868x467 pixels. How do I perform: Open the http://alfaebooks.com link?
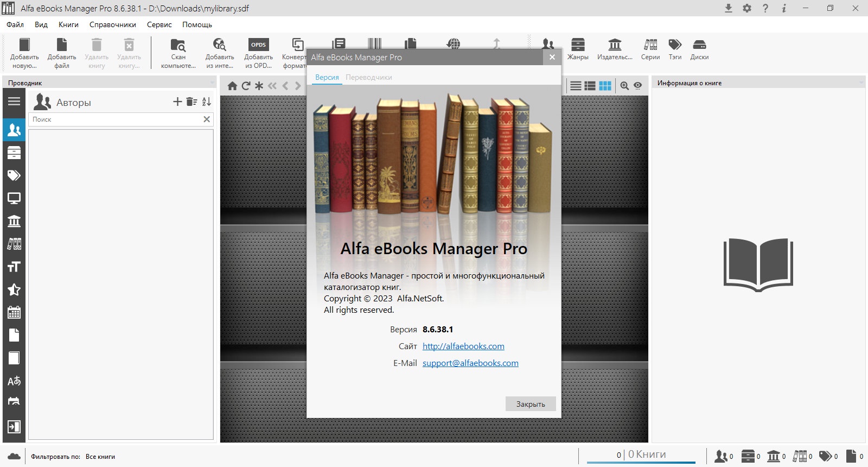click(x=463, y=346)
